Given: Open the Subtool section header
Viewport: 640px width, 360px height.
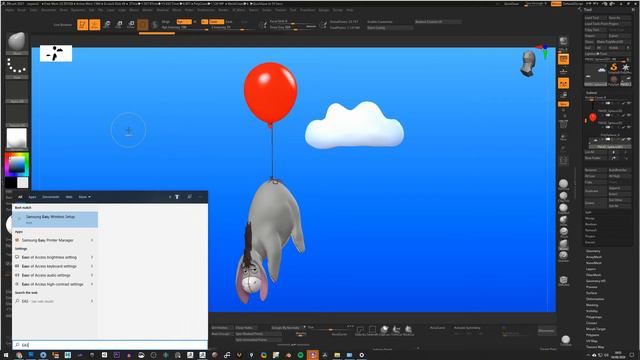Looking at the screenshot, I should coord(592,93).
